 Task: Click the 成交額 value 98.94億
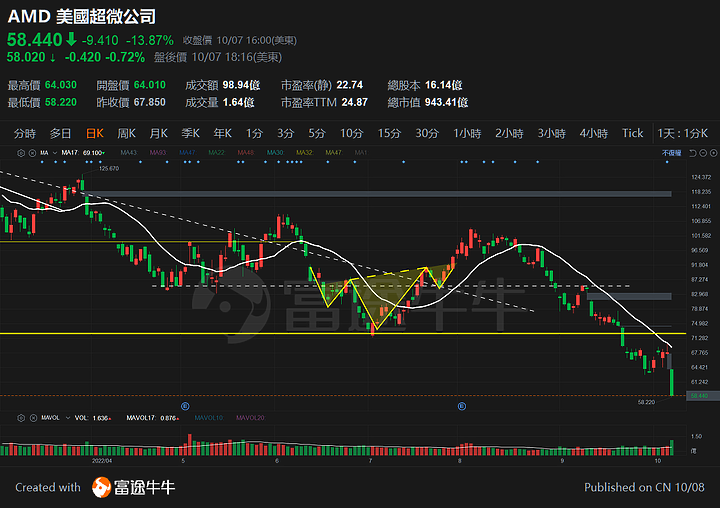pyautogui.click(x=242, y=85)
